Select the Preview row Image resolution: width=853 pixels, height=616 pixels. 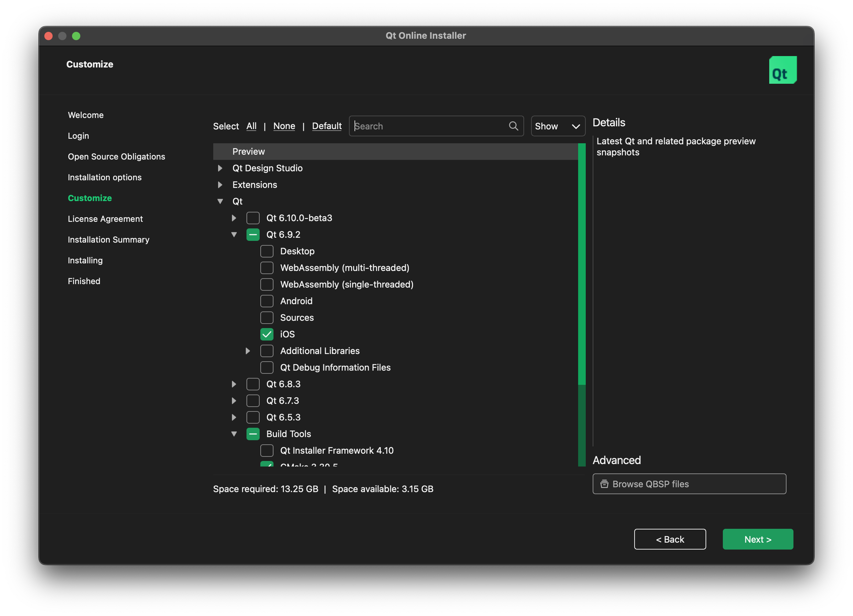395,152
